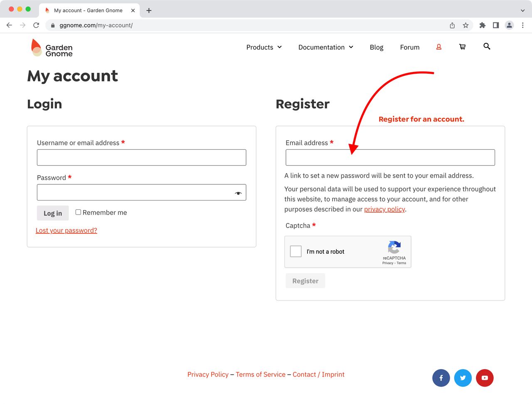Click the Lost your password link
This screenshot has width=532, height=404.
pos(66,230)
